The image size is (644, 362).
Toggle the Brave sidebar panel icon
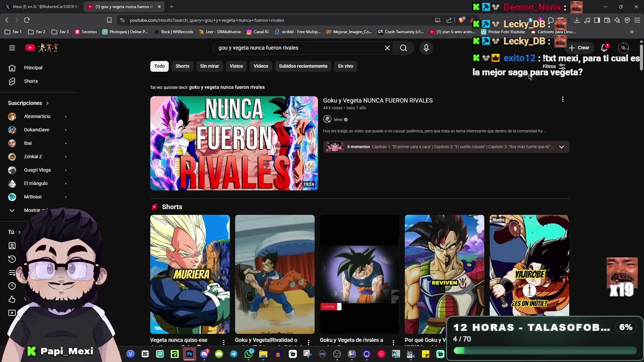click(x=597, y=20)
